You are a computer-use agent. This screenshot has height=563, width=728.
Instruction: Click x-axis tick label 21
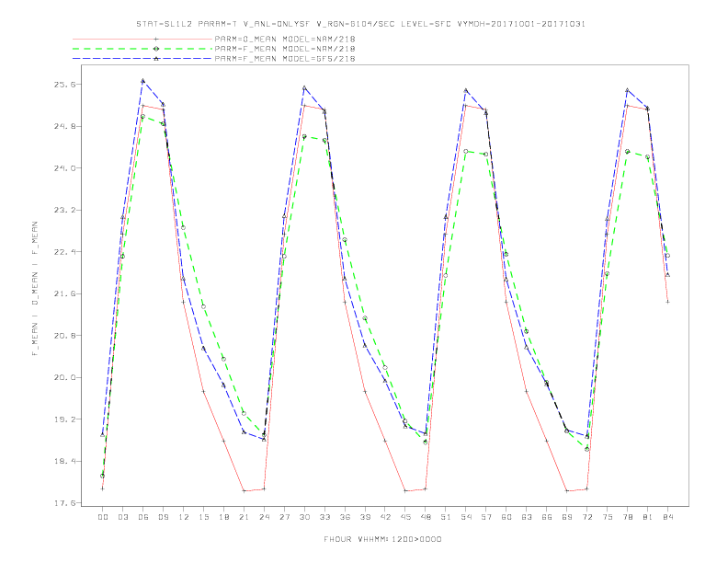tap(244, 517)
